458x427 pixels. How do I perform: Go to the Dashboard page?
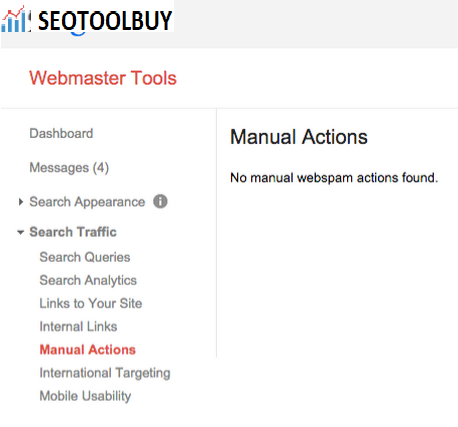pos(61,134)
